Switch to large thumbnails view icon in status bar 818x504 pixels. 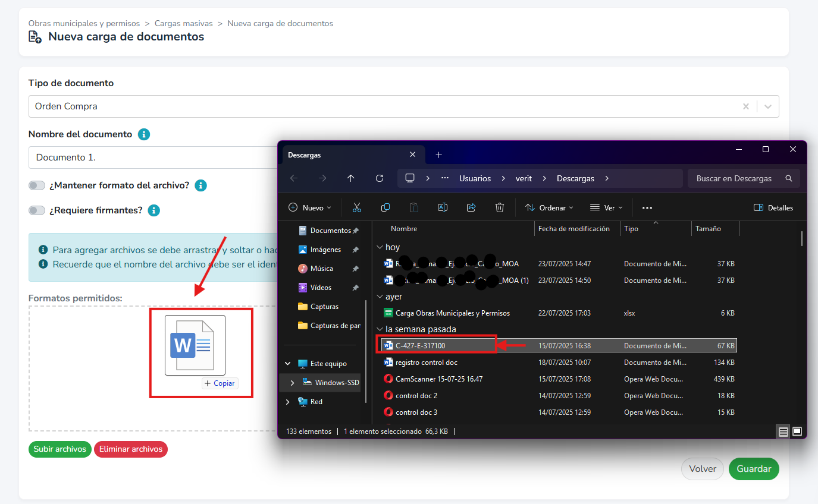point(798,431)
